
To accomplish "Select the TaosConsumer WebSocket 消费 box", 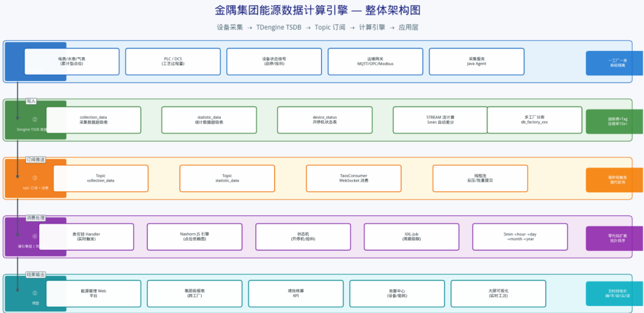I will point(353,178).
